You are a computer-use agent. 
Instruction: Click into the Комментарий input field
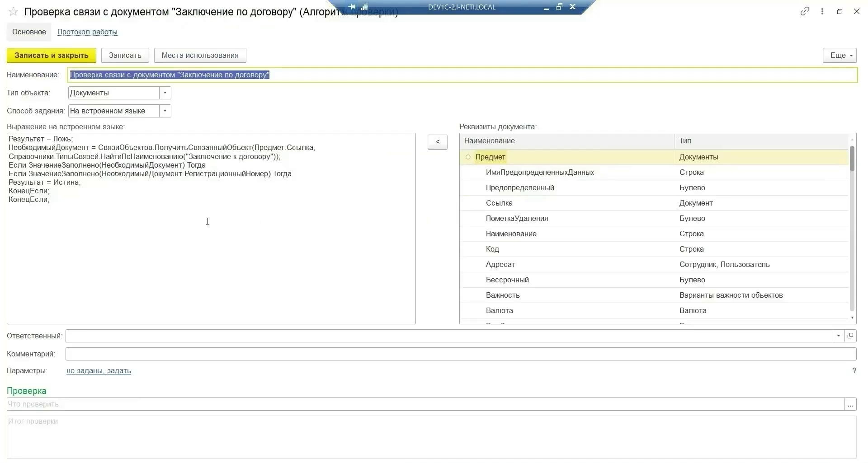coord(460,354)
